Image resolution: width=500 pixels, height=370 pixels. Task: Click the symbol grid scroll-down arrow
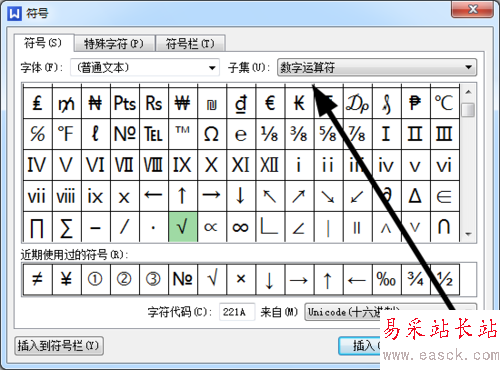tap(468, 234)
